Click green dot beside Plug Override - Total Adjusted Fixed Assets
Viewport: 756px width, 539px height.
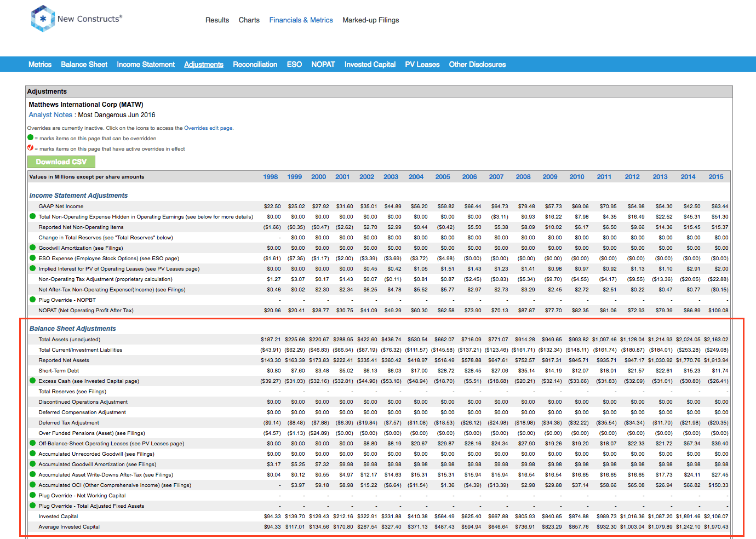(x=32, y=506)
